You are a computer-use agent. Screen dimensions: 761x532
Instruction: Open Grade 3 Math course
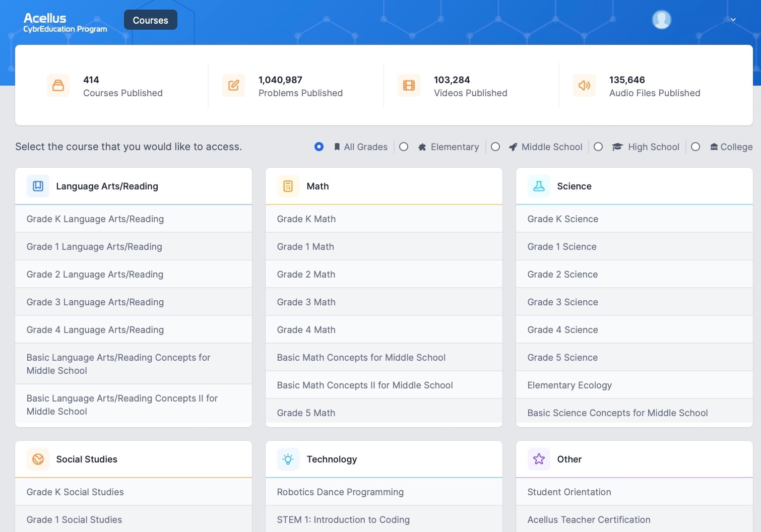click(384, 302)
